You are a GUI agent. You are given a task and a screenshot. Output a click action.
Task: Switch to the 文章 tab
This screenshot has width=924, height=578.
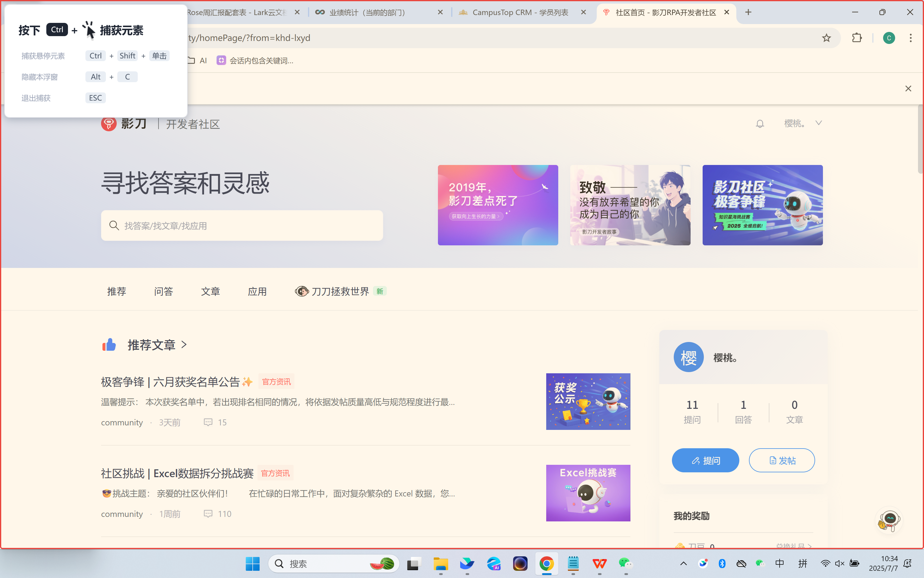pyautogui.click(x=210, y=291)
